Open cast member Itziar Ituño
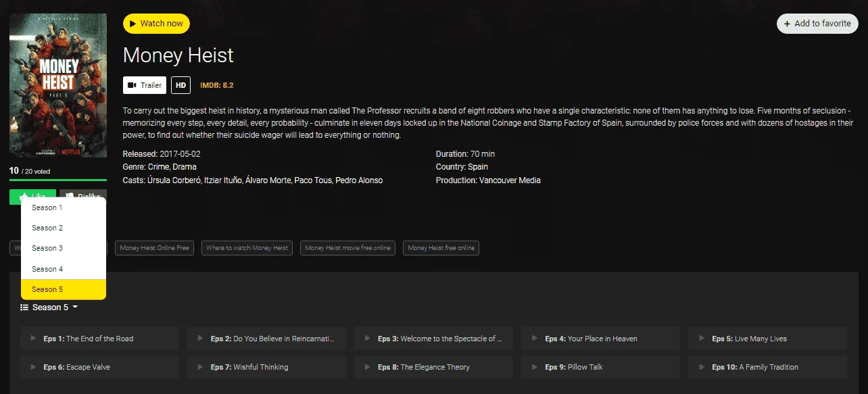The width and height of the screenshot is (868, 394). [222, 180]
